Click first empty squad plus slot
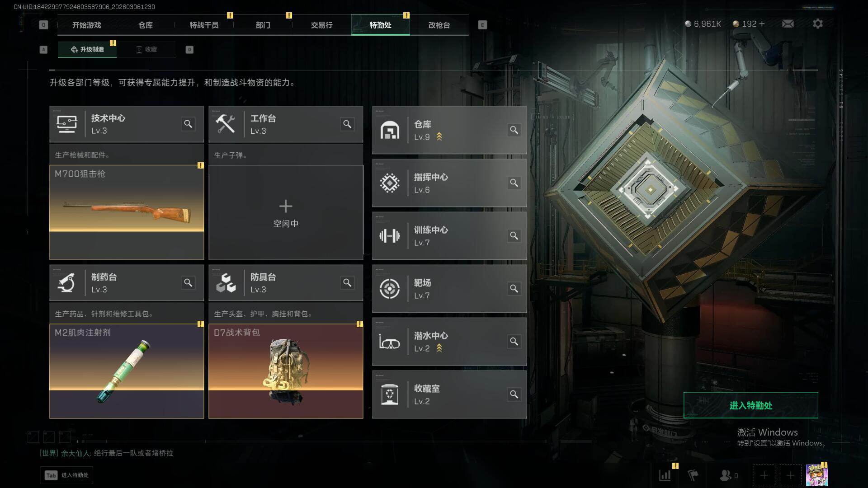The height and width of the screenshot is (488, 868). [764, 475]
